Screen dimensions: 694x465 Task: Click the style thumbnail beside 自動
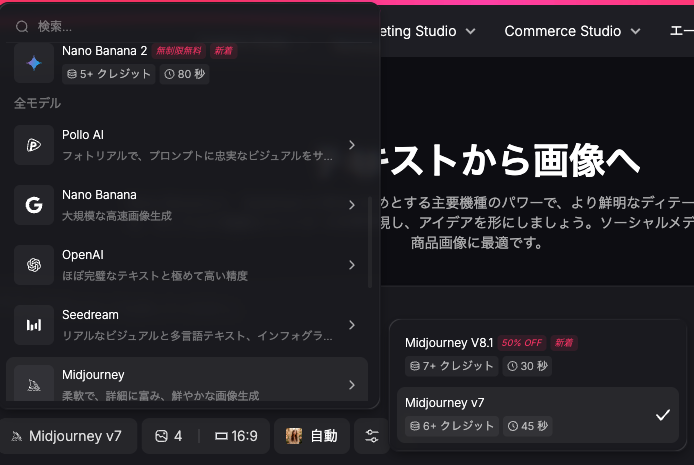[294, 436]
